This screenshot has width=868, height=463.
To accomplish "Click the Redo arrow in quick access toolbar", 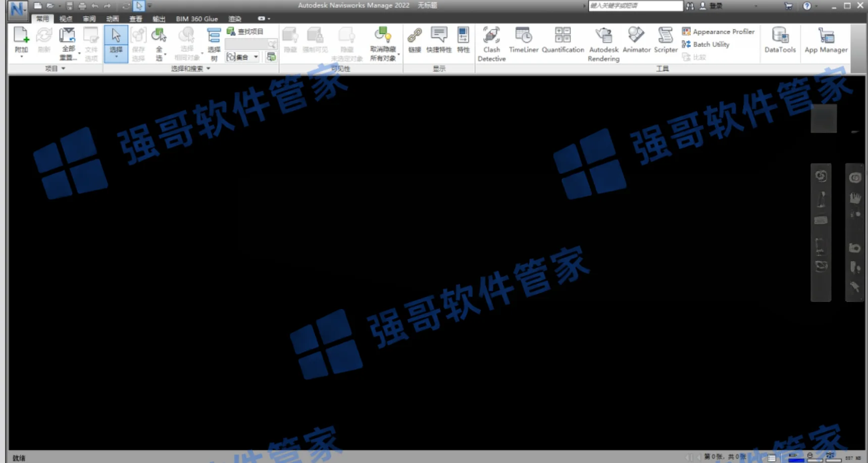I will (107, 6).
